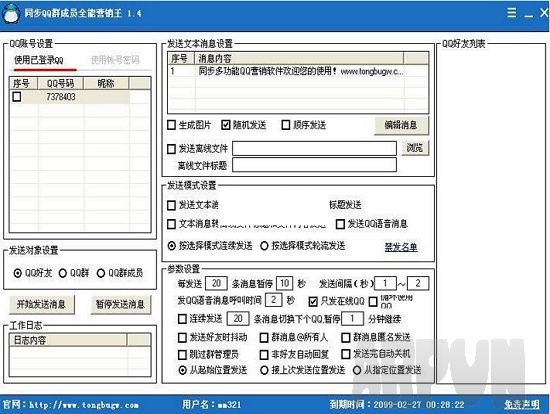
Task: Close the window with the X icon
Action: (x=544, y=13)
